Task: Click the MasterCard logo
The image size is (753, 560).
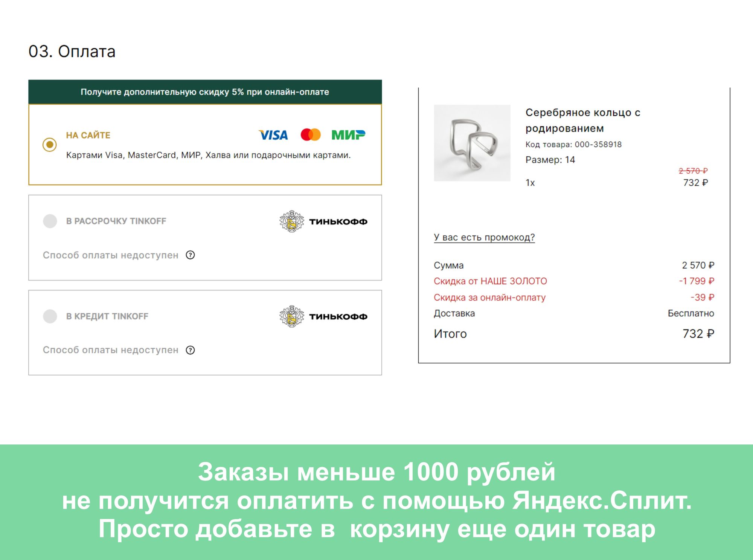Action: coord(310,134)
